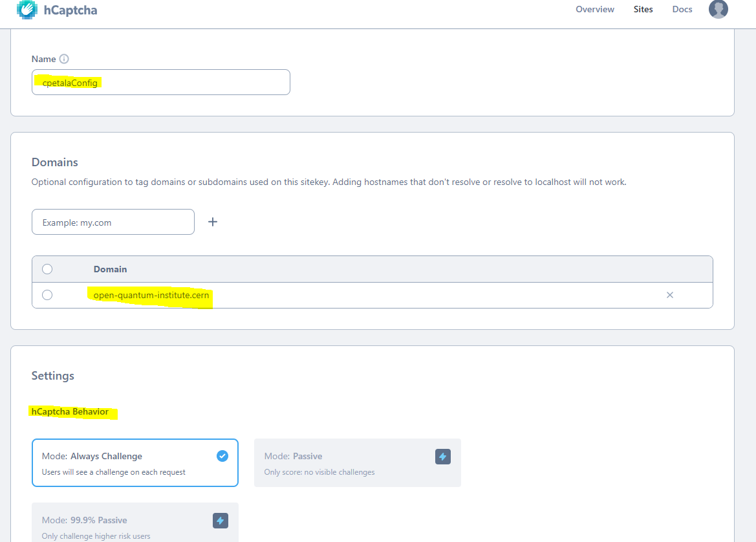The image size is (756, 542).
Task: Click the Domain column header
Action: 111,269
